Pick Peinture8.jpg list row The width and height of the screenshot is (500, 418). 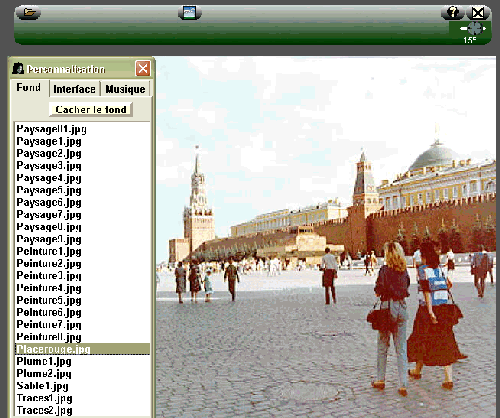[82, 337]
